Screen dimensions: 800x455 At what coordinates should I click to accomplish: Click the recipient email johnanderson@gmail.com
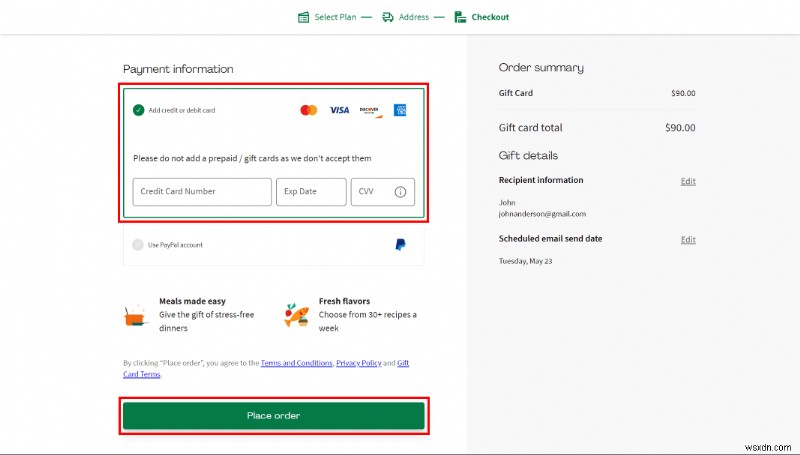[542, 214]
